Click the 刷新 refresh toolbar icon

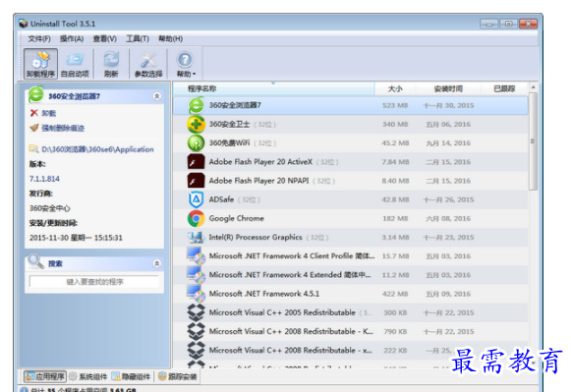click(x=111, y=64)
